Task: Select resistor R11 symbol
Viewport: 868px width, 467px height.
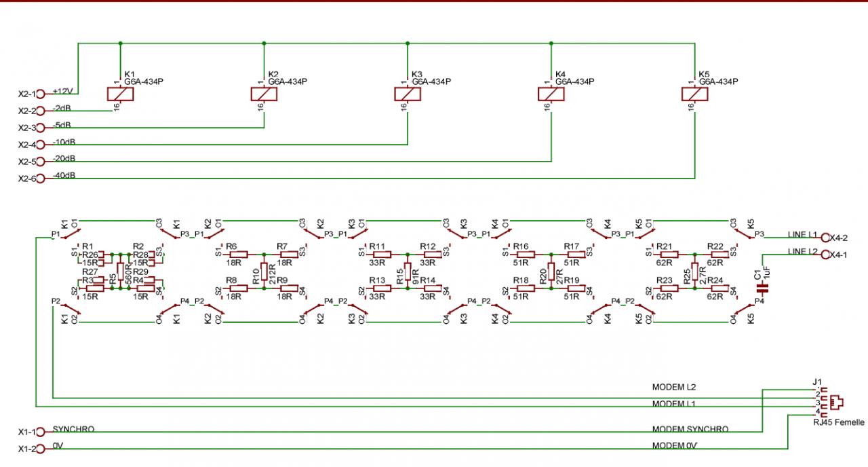Action: point(382,255)
